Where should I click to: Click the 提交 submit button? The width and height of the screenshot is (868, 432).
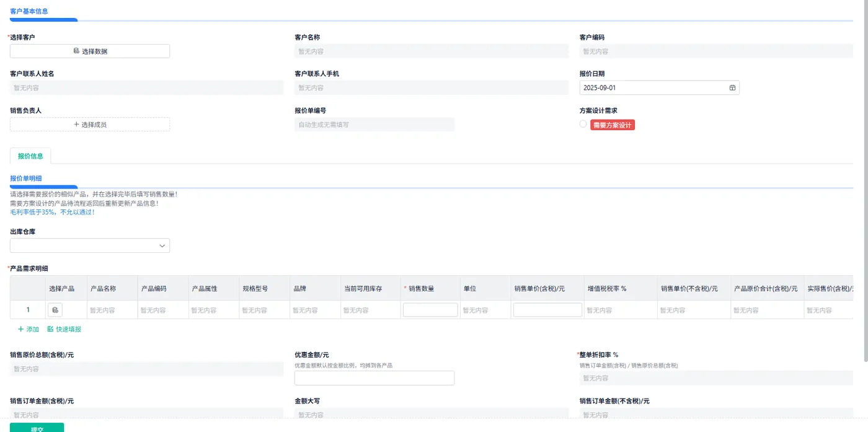tap(37, 428)
